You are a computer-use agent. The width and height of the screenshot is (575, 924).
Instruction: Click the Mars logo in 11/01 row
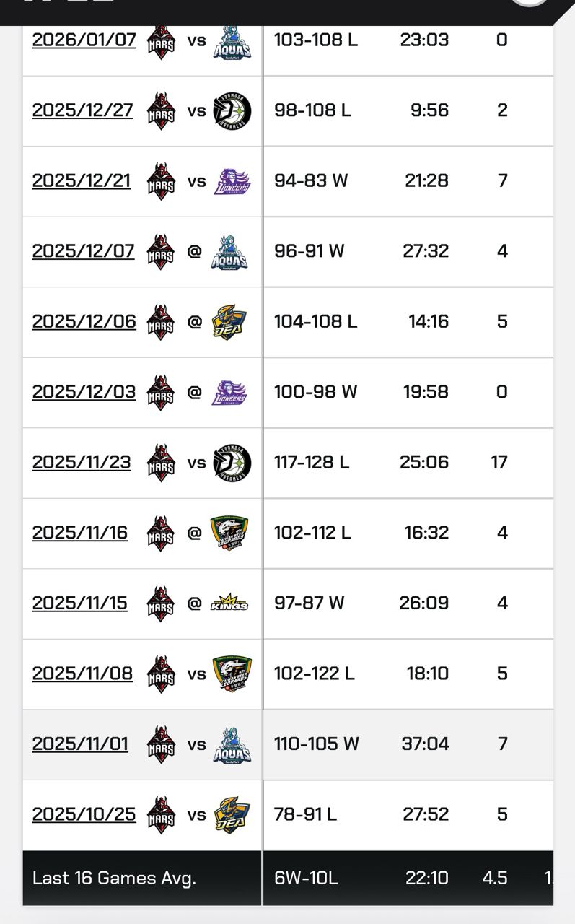coord(160,744)
